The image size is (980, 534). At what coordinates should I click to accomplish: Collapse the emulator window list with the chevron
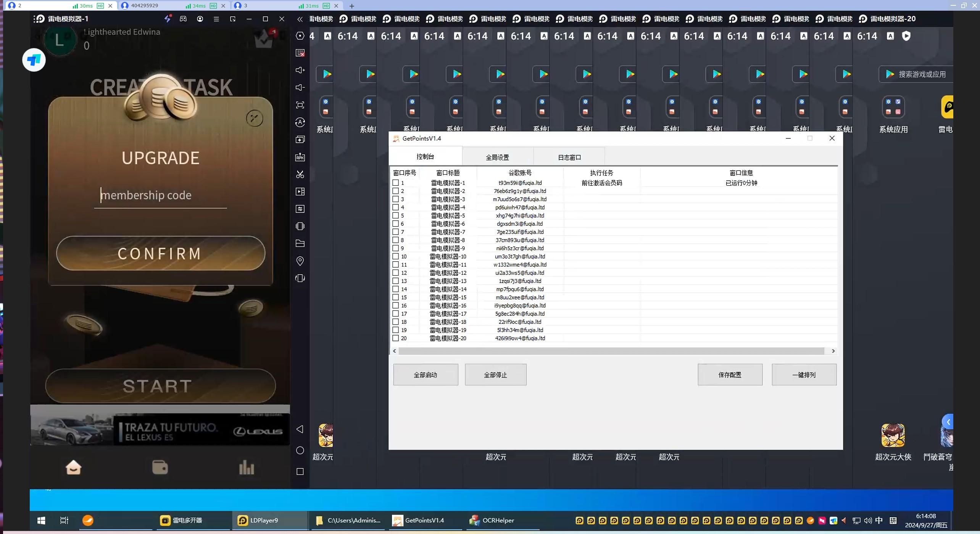point(300,19)
